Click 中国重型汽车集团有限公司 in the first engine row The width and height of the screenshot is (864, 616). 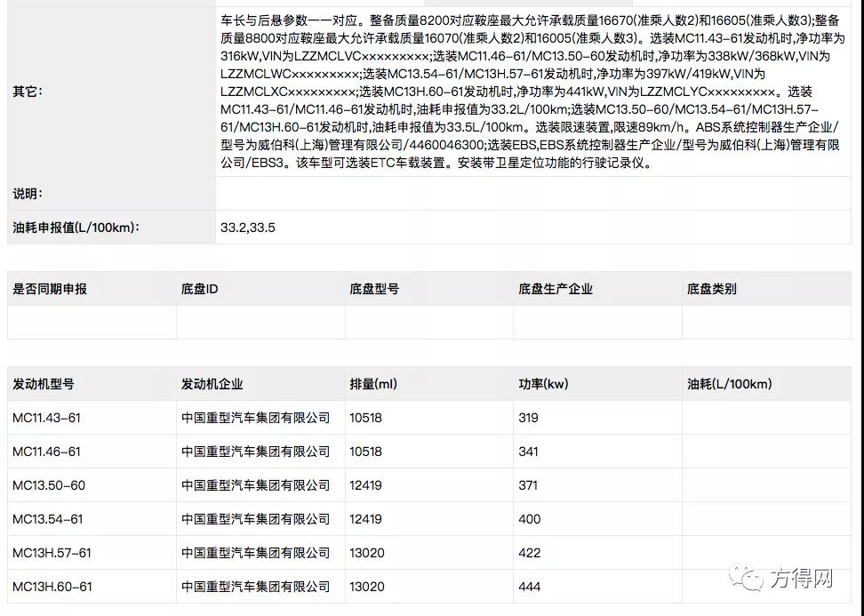(254, 418)
